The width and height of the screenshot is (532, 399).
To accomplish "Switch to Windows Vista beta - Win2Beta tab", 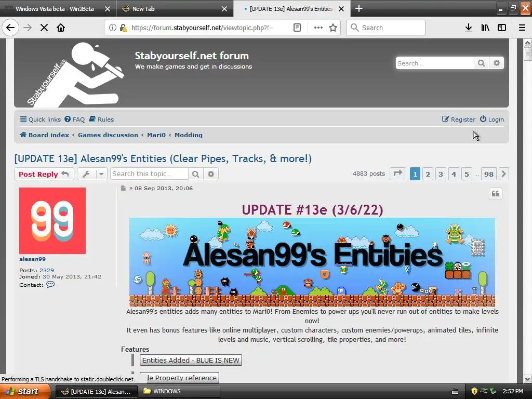I will (55, 9).
